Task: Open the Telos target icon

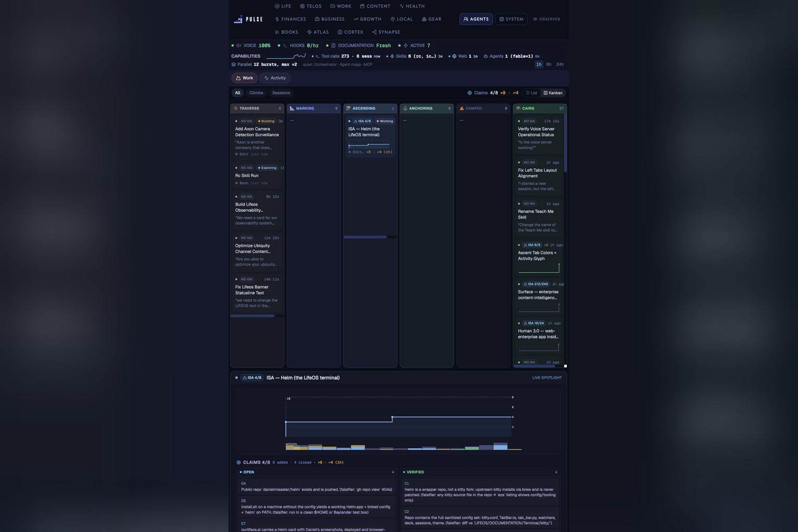Action: [302, 6]
